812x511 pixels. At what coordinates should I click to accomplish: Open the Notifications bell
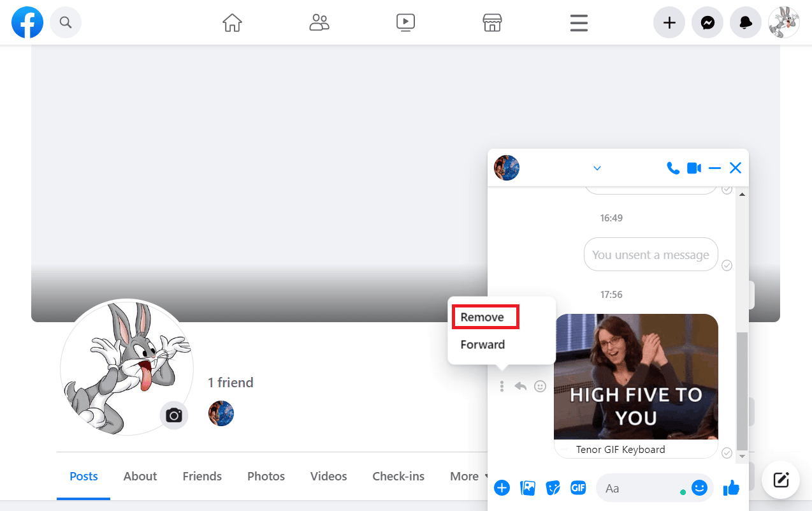click(746, 22)
